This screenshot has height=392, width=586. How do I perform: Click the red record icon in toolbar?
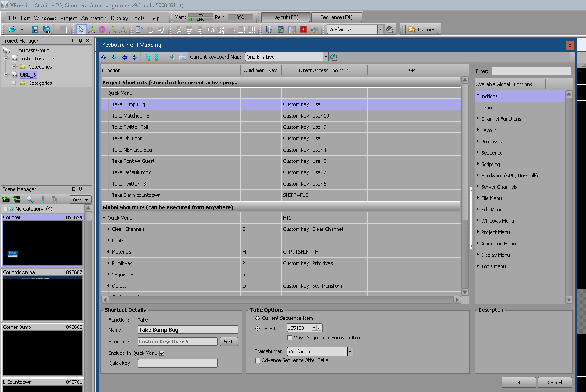click(303, 29)
